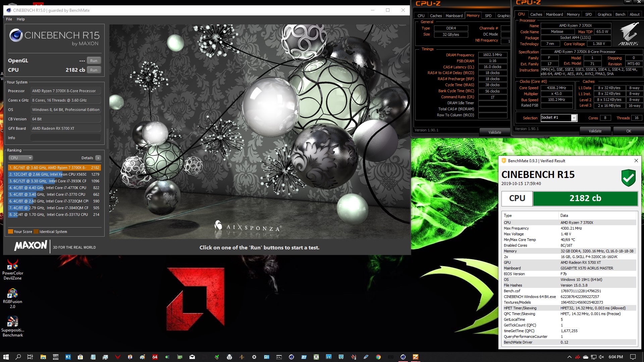Viewport: 644px width, 362px height.
Task: Click the empty Info input field
Action: click(x=66, y=138)
